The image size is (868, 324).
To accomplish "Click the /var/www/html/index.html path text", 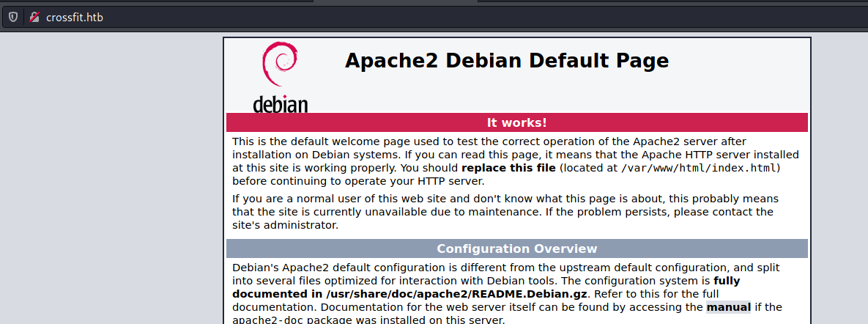I will [x=700, y=168].
